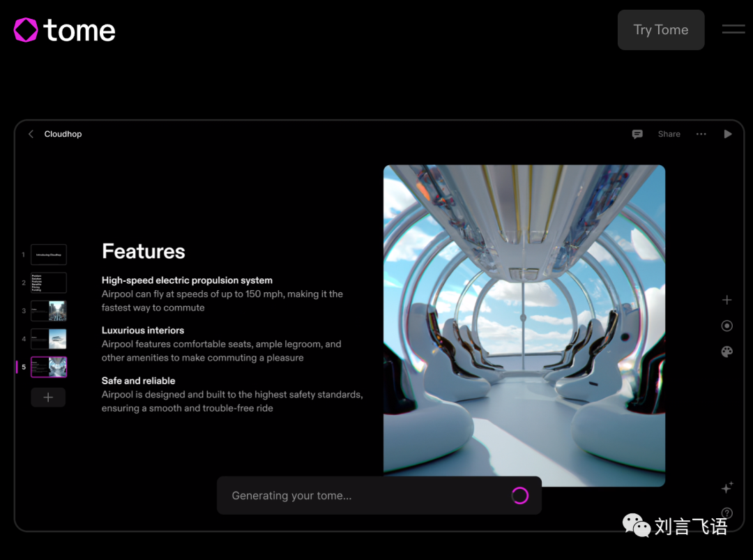Click the Features heading text
The image size is (753, 560).
pos(144,252)
